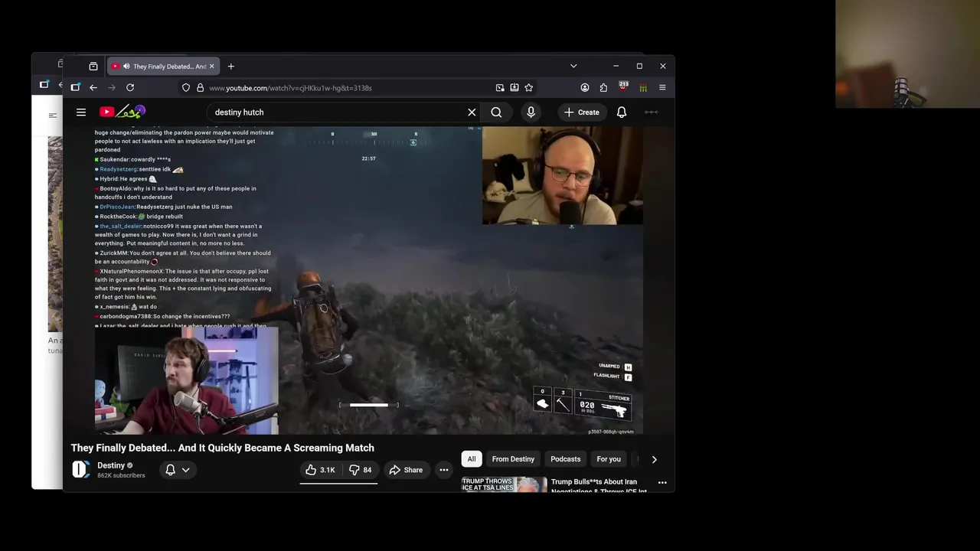This screenshot has width=980, height=551.
Task: Open the extension showing 213 badge
Action: tap(623, 87)
